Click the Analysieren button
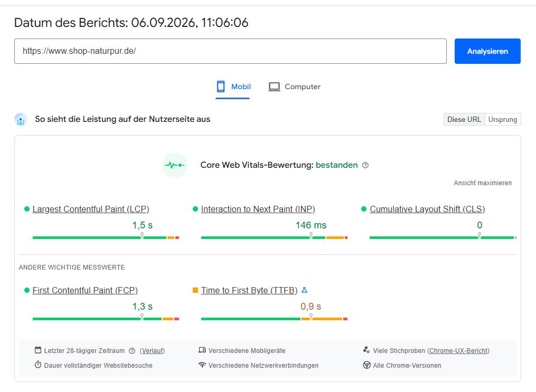The width and height of the screenshot is (536, 392). [487, 51]
